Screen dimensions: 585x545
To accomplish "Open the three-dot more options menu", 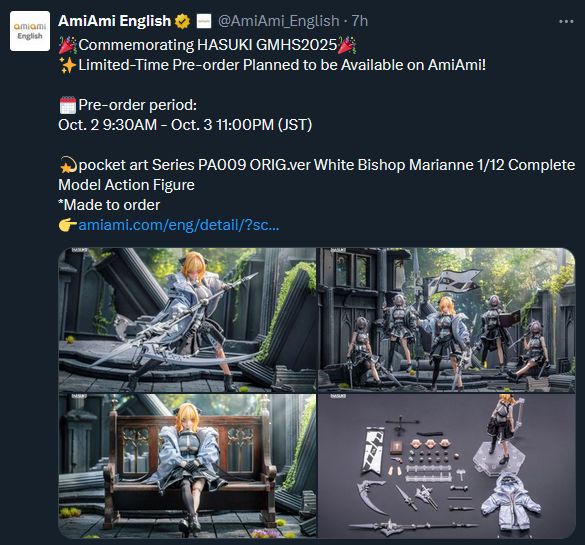I will tap(566, 22).
